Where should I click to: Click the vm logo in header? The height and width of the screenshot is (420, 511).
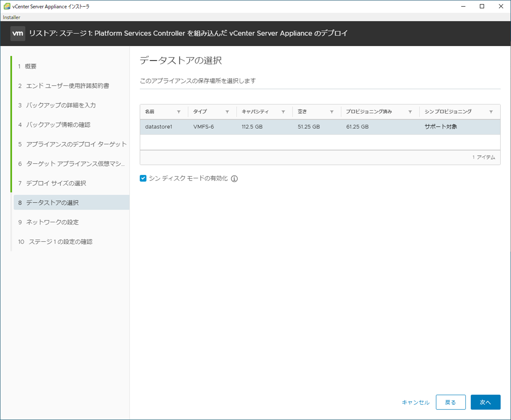pyautogui.click(x=18, y=33)
